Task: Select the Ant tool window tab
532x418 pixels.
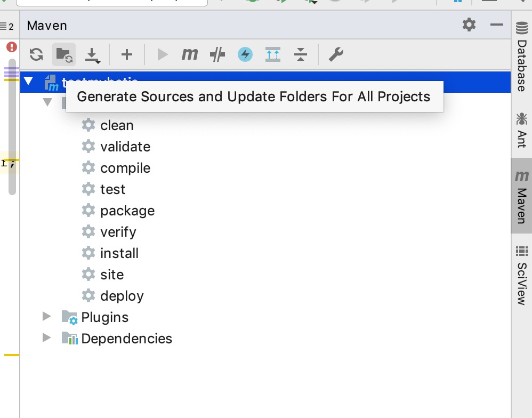Action: (521, 130)
